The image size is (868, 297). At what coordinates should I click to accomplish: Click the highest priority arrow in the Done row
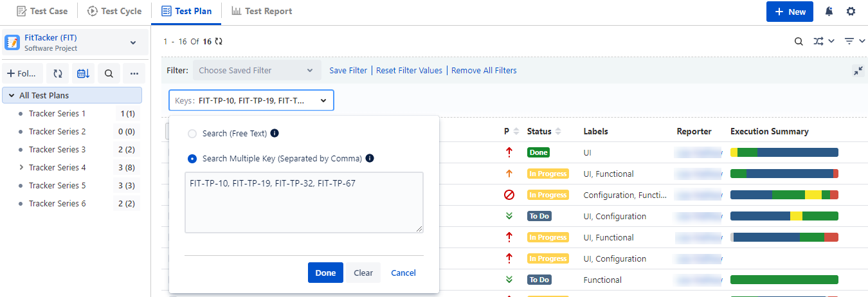click(x=509, y=152)
